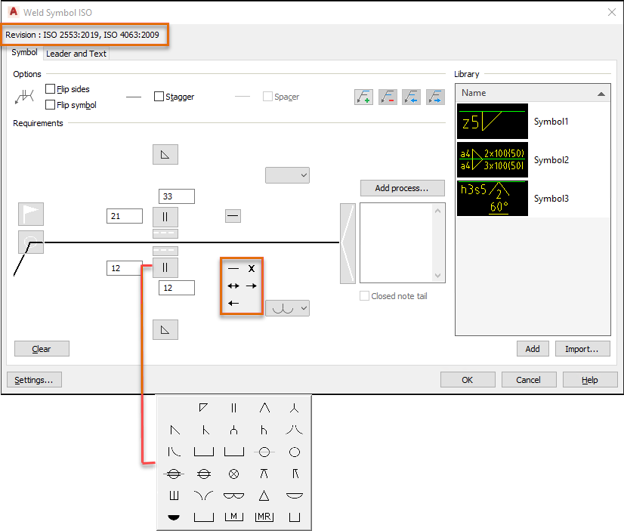Screen dimensions: 624x531
Task: Switch to the Leader and Text tab
Action: pyautogui.click(x=76, y=54)
